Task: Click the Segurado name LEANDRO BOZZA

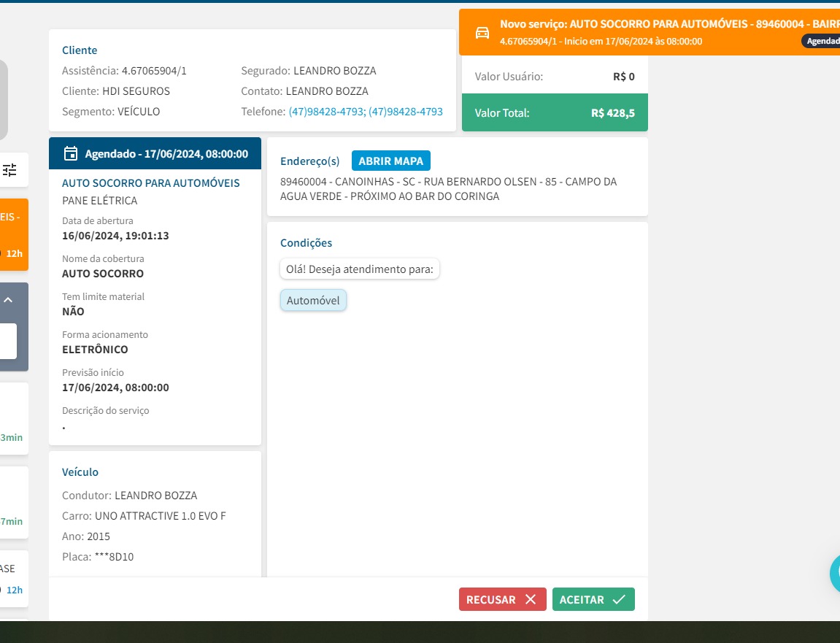Action: pos(335,71)
